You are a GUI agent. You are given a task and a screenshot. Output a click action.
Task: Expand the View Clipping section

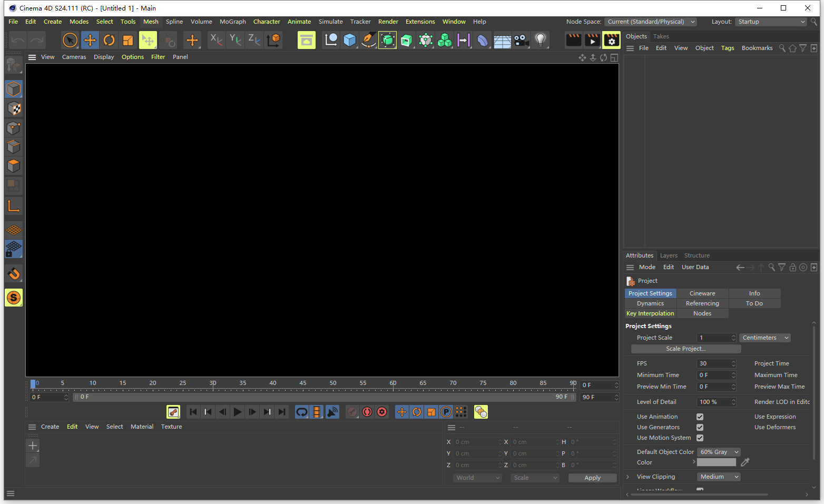pyautogui.click(x=628, y=477)
